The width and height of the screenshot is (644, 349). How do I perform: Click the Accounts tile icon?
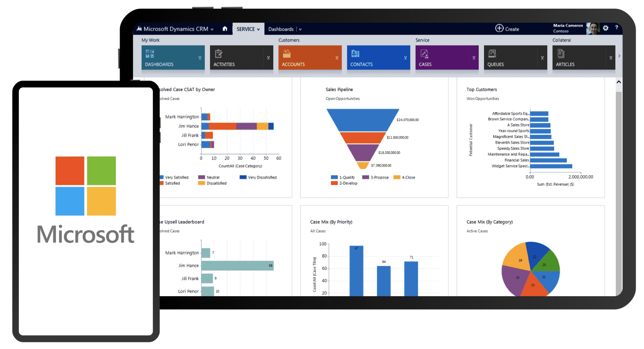287,54
